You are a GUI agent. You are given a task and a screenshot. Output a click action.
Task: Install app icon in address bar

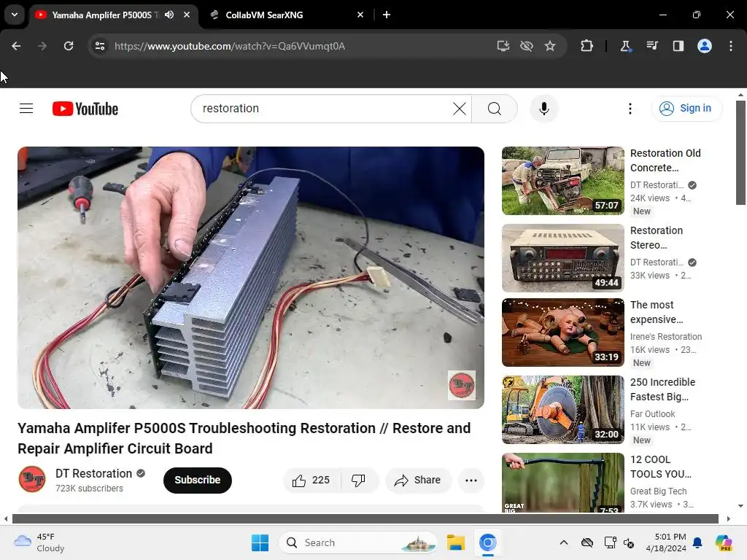[x=503, y=46]
